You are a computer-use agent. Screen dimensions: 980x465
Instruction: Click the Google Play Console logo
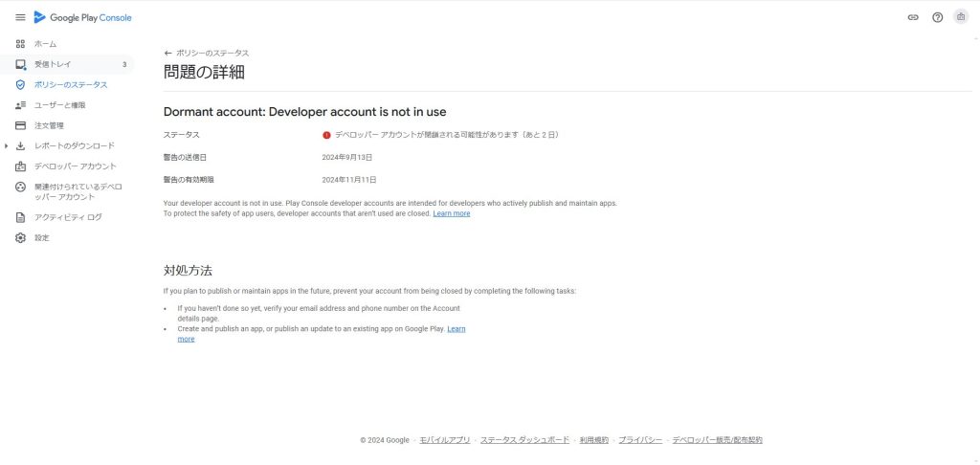[x=83, y=17]
